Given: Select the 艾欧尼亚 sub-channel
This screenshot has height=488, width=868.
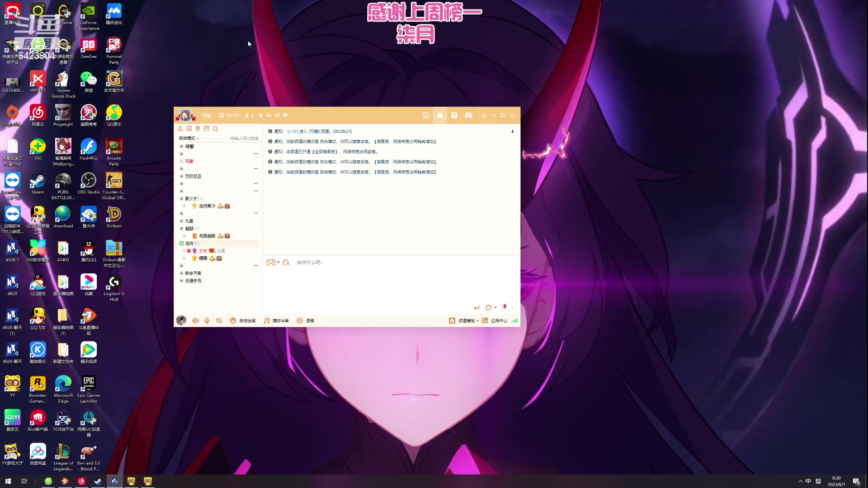Looking at the screenshot, I should click(193, 176).
